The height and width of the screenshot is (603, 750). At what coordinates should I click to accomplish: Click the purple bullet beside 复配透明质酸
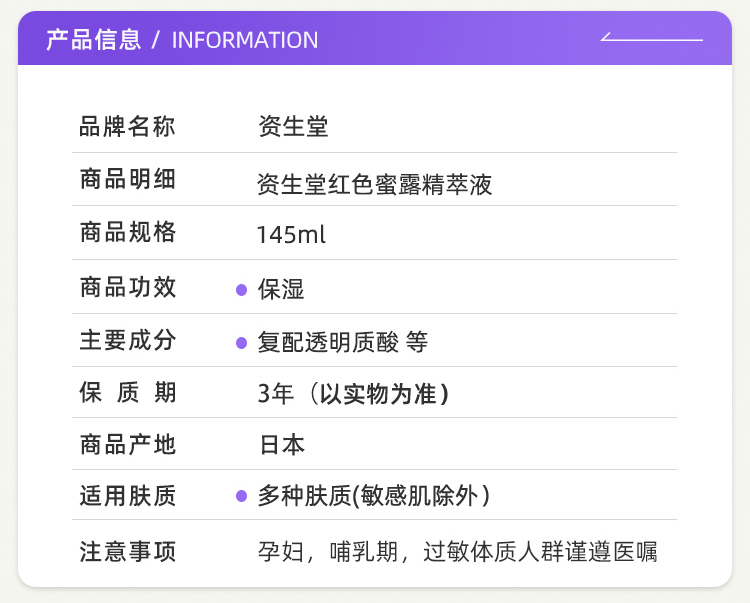pyautogui.click(x=241, y=343)
